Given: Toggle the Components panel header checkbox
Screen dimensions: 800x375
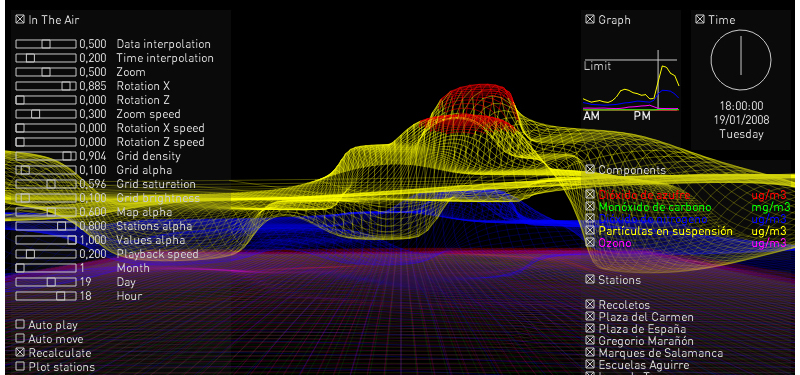Looking at the screenshot, I should click(590, 169).
